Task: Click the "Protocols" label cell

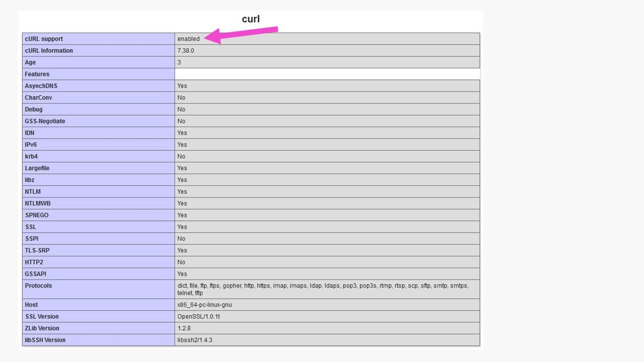Action: pyautogui.click(x=99, y=289)
